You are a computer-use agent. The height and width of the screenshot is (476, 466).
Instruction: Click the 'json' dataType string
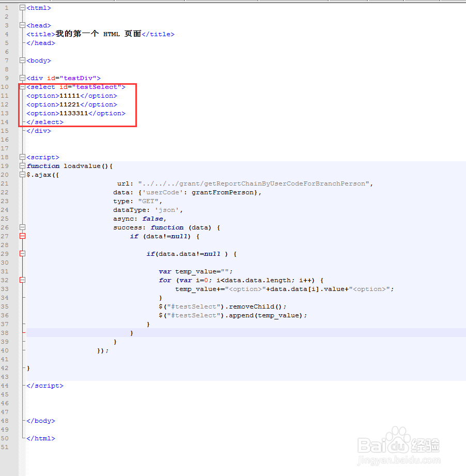(x=167, y=210)
